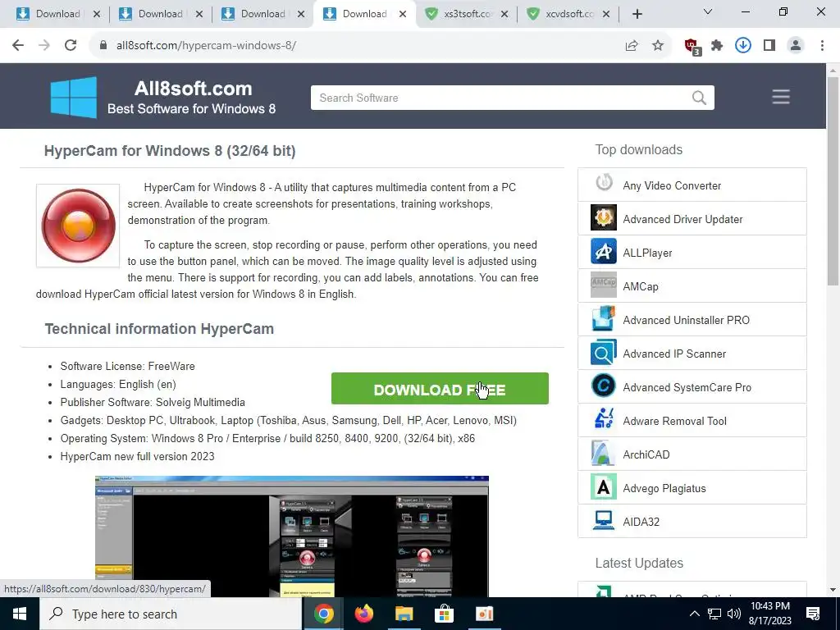Click the Advanced Driver Updater icon
Screen dimensions: 840x630
604,217
